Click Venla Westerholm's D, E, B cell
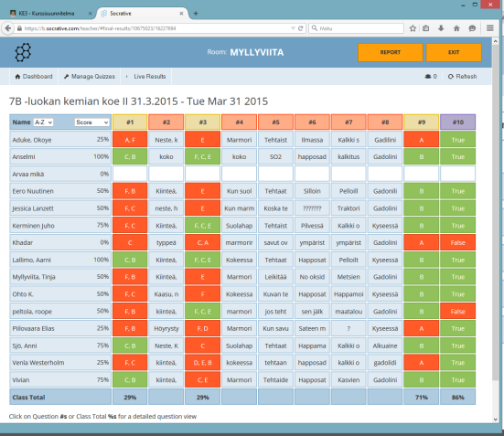This screenshot has width=504, height=436. [x=202, y=363]
